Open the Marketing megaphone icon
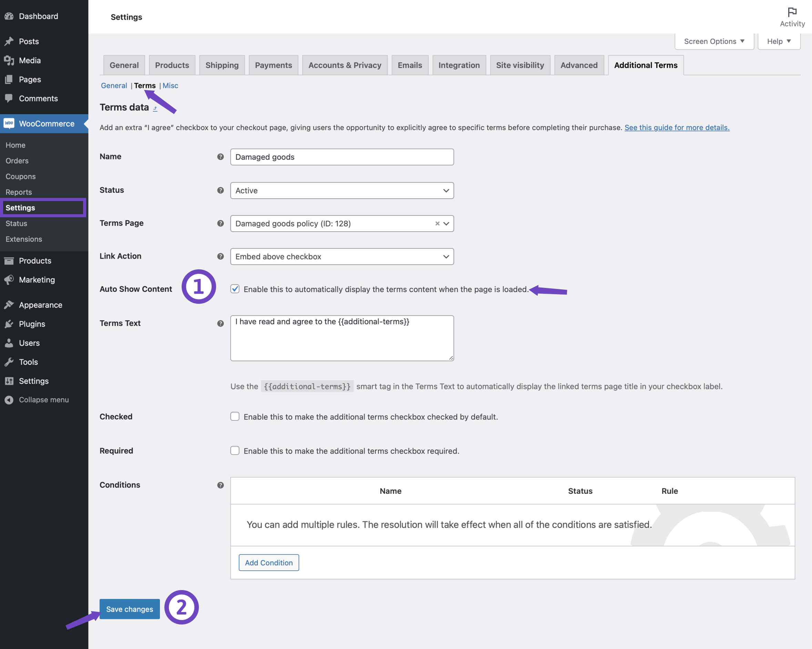This screenshot has height=649, width=812. point(9,280)
